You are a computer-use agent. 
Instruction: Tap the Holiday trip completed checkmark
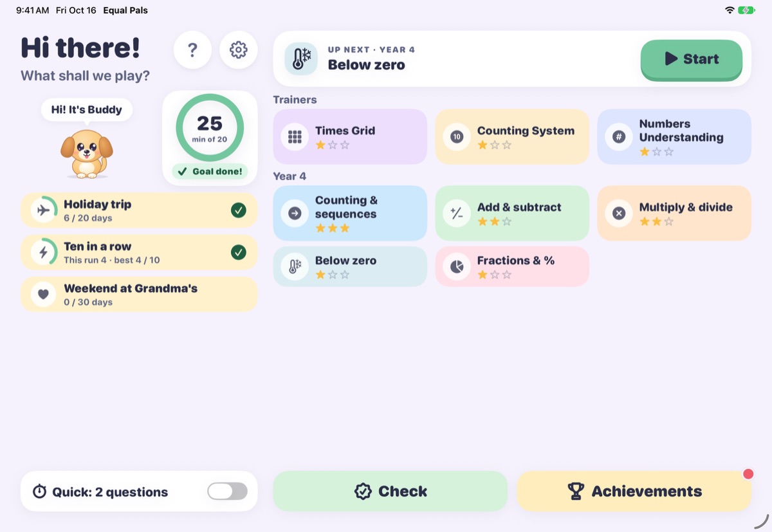[x=239, y=210]
